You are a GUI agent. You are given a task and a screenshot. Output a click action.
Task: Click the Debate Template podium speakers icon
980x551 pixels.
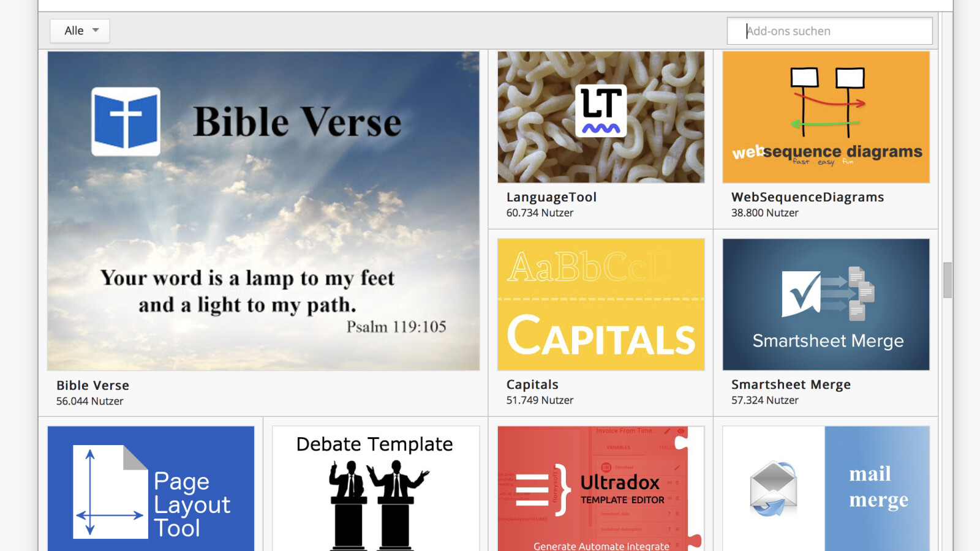[x=375, y=503]
